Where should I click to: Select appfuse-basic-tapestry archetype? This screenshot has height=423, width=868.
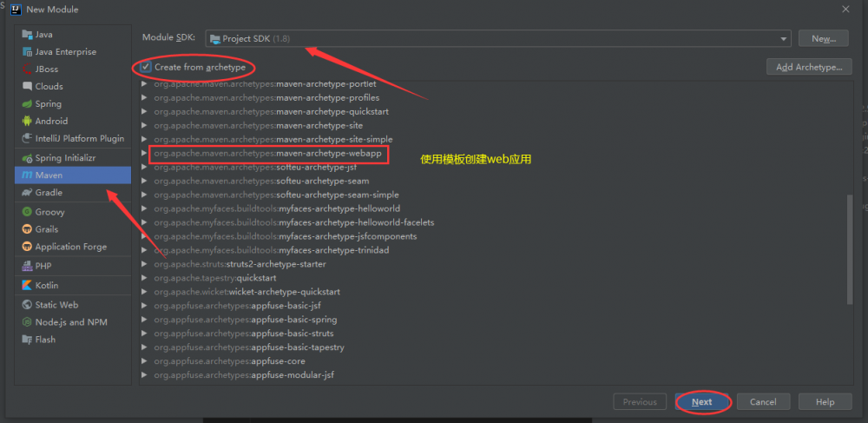click(x=249, y=347)
